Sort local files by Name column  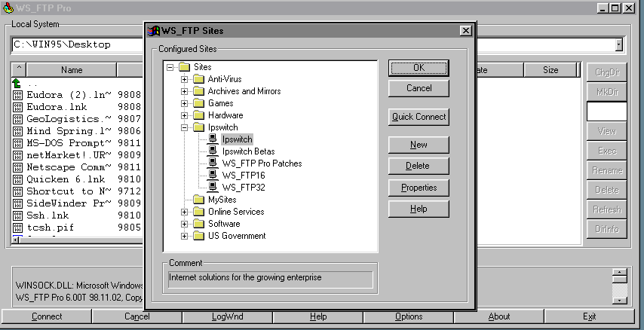click(72, 70)
